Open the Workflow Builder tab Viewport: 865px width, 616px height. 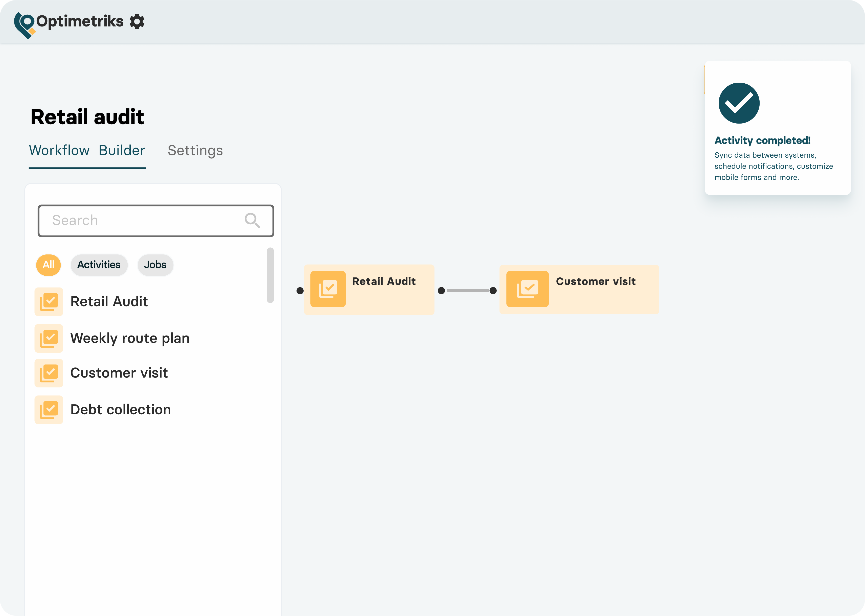click(x=87, y=151)
